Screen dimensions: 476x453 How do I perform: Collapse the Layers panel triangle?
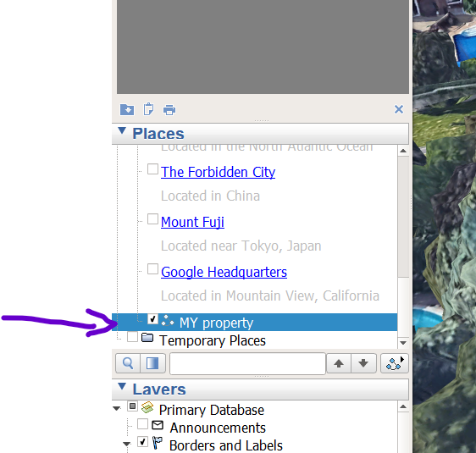122,387
